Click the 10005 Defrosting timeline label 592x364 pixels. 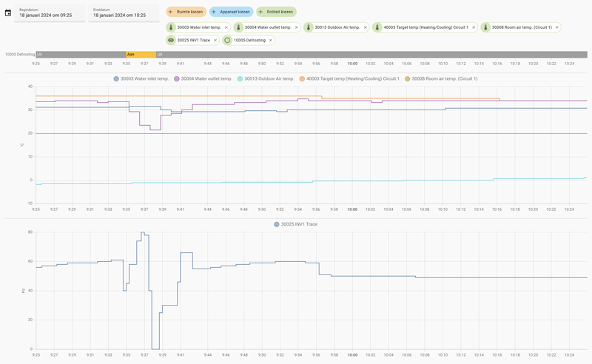coord(20,54)
